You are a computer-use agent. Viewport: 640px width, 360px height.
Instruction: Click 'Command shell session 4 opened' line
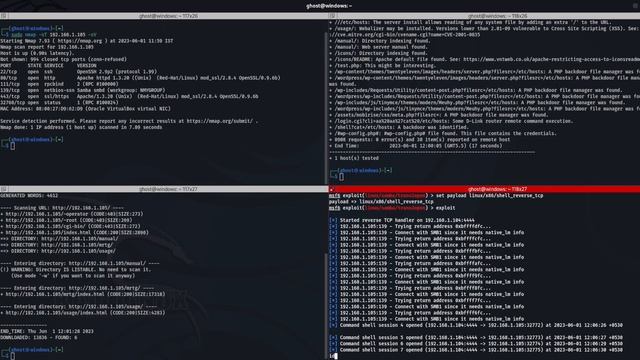[x=476, y=325]
